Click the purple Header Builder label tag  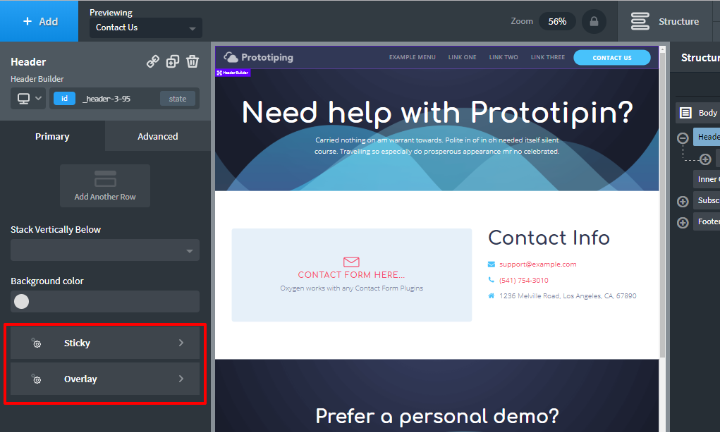click(233, 73)
